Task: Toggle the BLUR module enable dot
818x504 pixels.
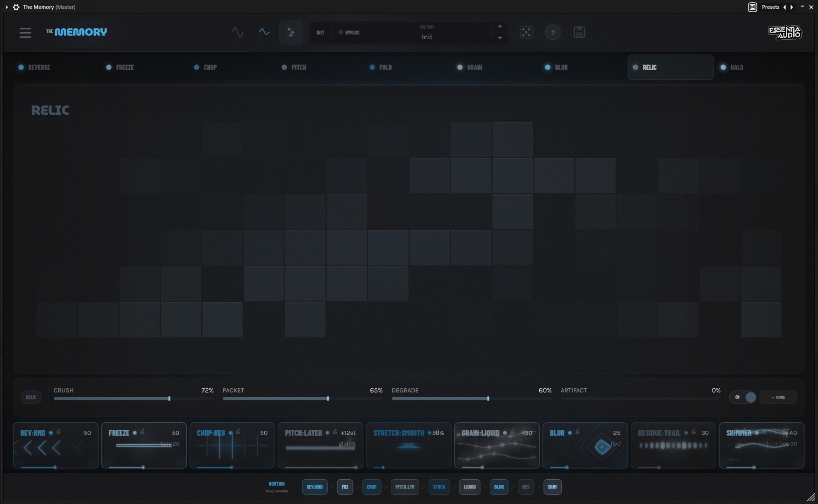Action: click(547, 67)
